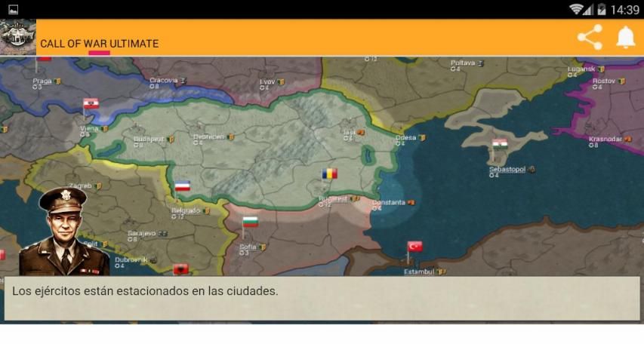Screen dimensions: 644x362
Task: Click the flag above Belgrado
Action: pyautogui.click(x=182, y=186)
